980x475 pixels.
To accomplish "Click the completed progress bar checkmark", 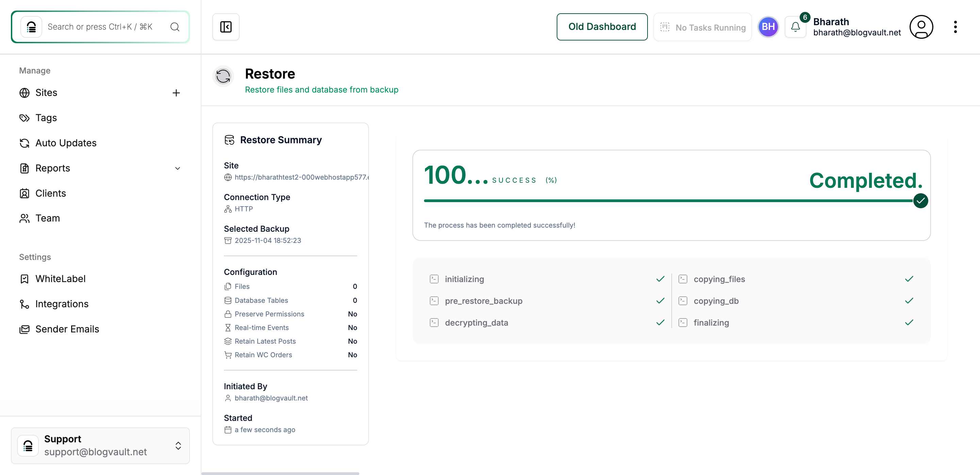I will pos(921,201).
